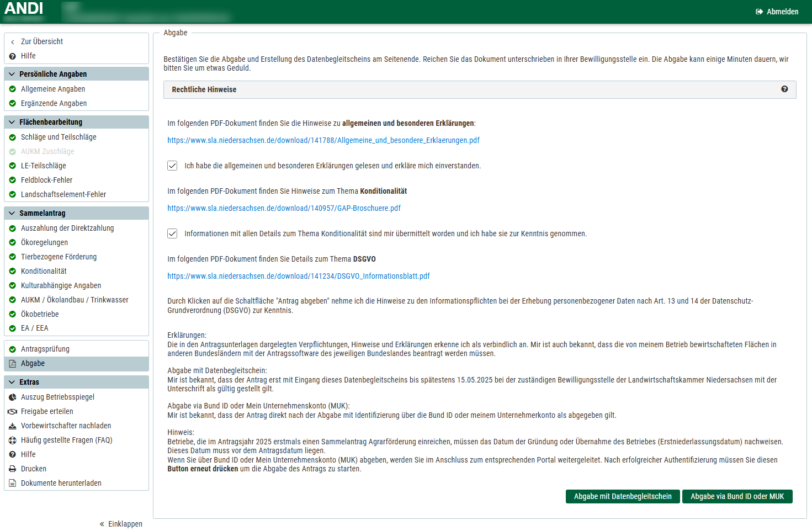Click Einklappen to collapse the sidebar

point(121,524)
